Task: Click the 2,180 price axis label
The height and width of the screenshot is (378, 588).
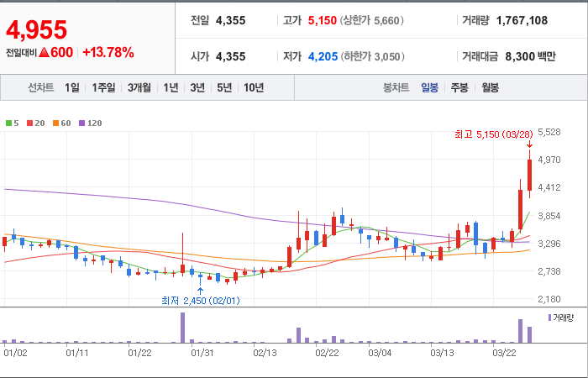Action: click(549, 299)
